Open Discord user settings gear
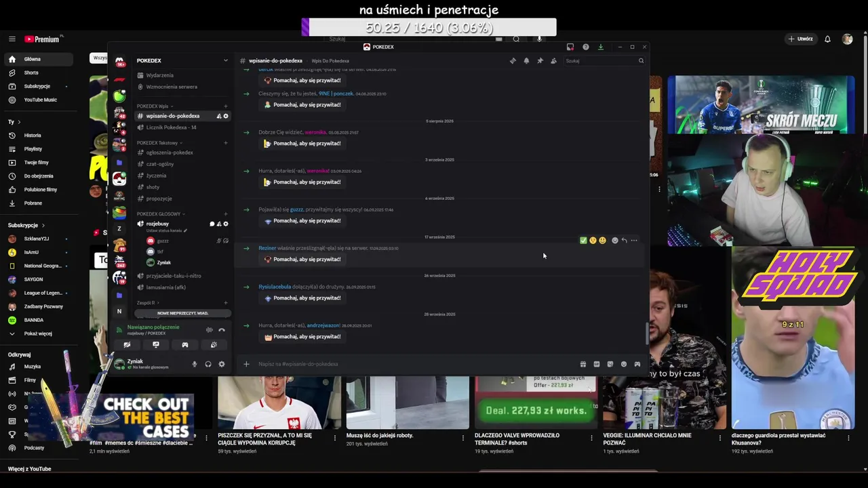The width and height of the screenshot is (868, 488). click(222, 364)
